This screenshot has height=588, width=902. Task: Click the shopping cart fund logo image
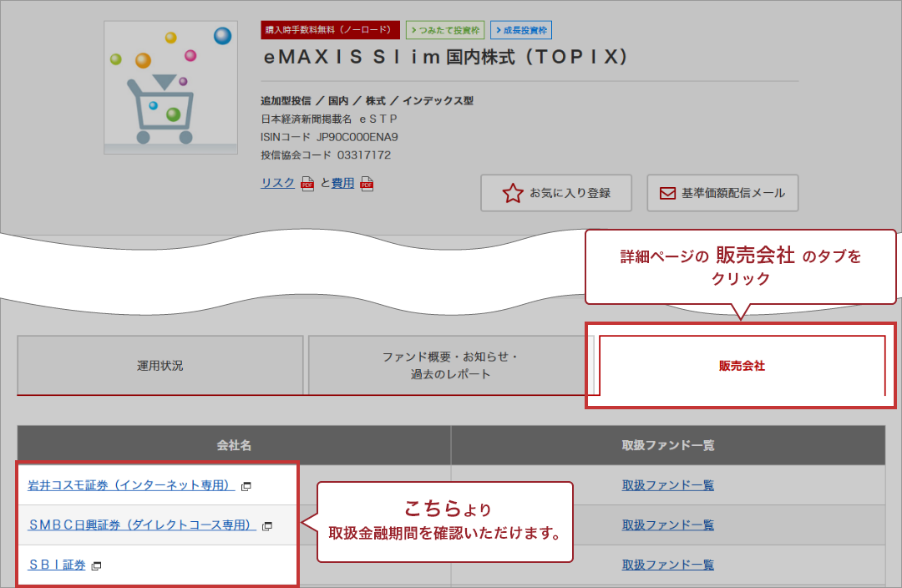[x=170, y=87]
